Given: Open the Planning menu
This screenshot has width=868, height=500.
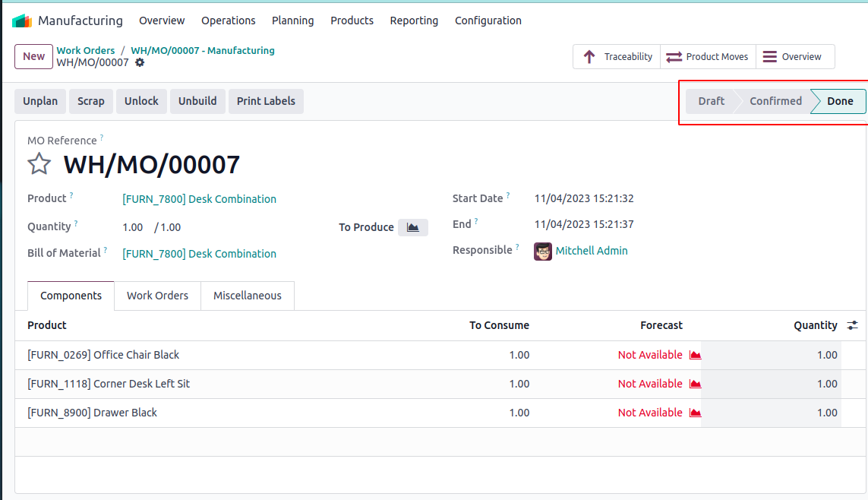Looking at the screenshot, I should 293,21.
